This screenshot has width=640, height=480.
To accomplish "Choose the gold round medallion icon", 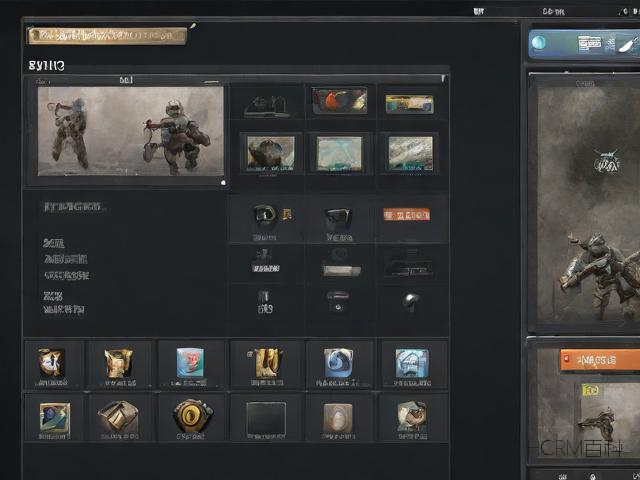I will coord(192,415).
